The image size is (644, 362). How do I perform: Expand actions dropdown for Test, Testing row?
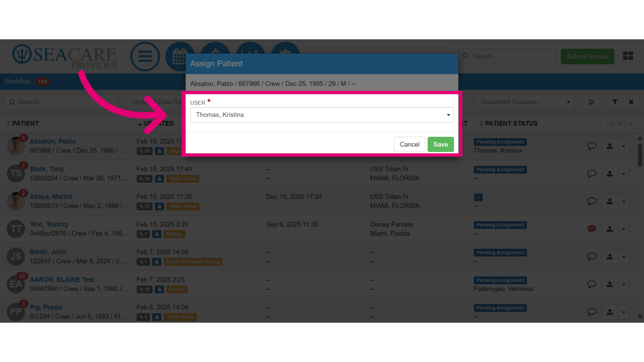click(624, 229)
